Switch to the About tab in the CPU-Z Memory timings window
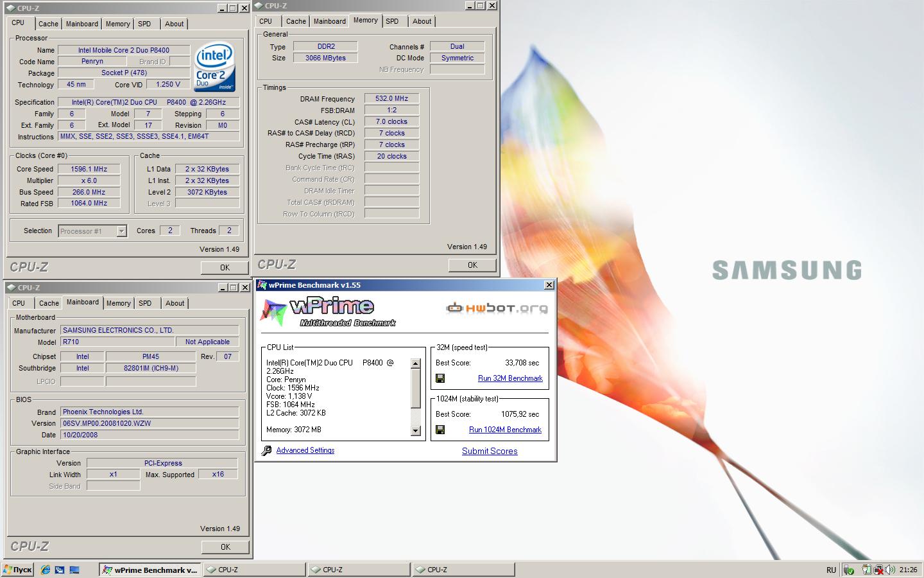 point(422,21)
